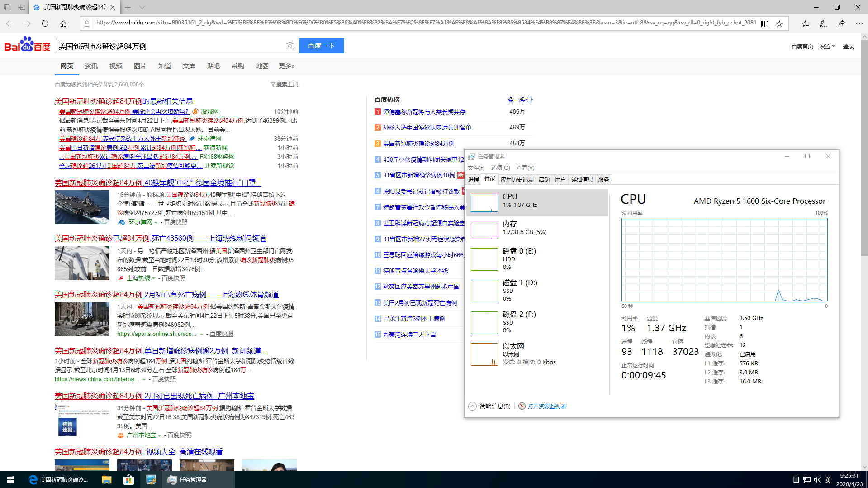Switch to 服务 tab
868x488 pixels.
[x=603, y=180]
